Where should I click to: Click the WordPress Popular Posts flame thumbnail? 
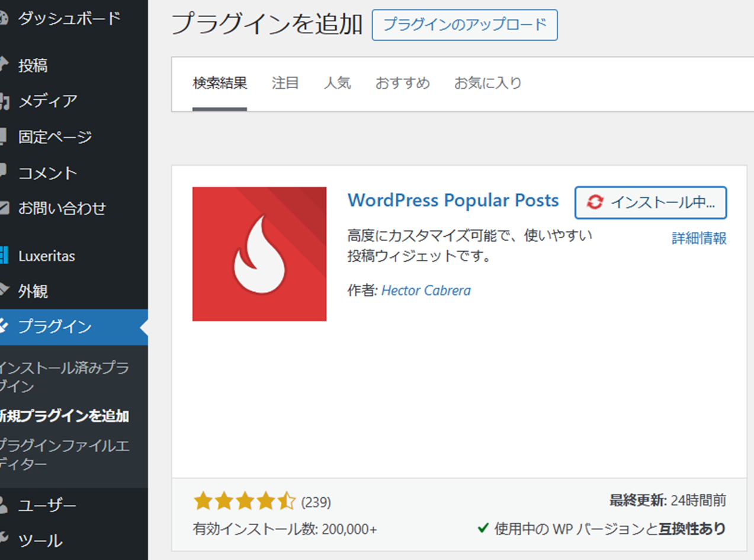click(x=259, y=253)
